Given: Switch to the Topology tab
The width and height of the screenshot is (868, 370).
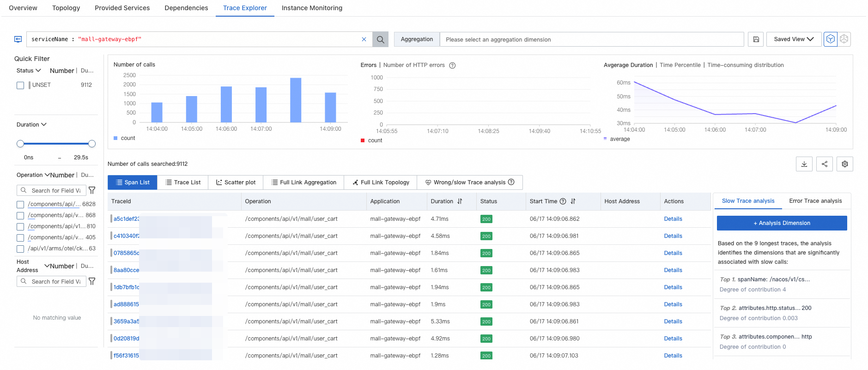Looking at the screenshot, I should [x=66, y=8].
